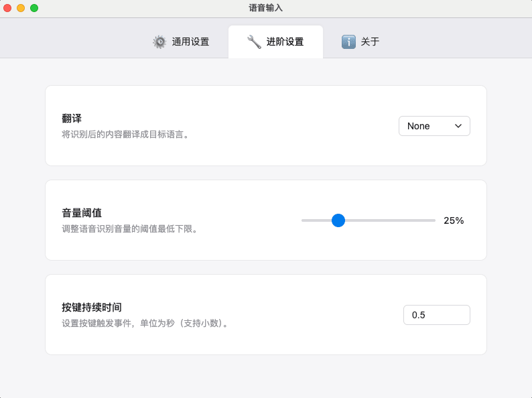Click the chevron arrow in the None dropdown
The image size is (532, 398).
pos(458,126)
